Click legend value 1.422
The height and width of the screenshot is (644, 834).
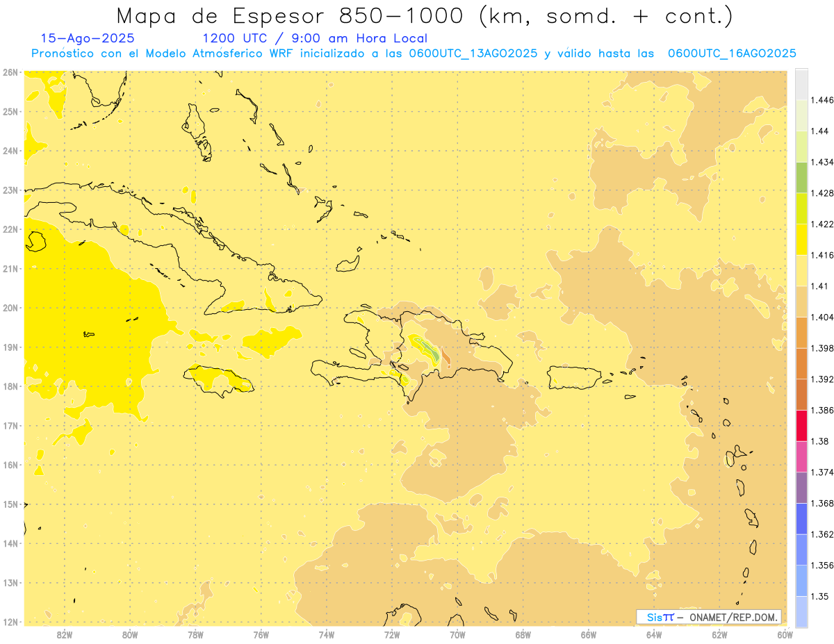(x=822, y=224)
